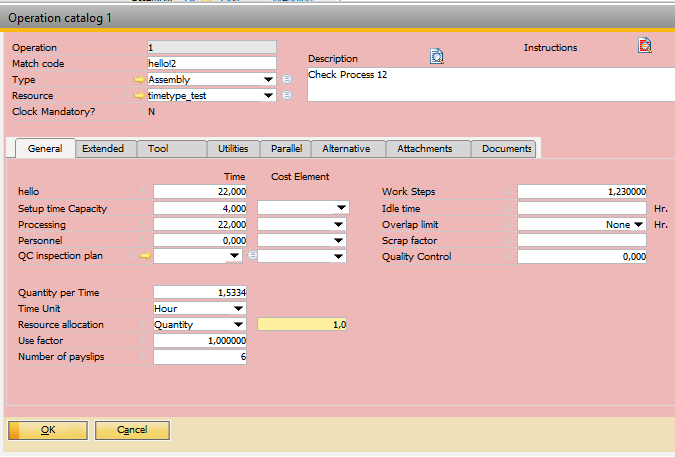Viewport: 675px width, 457px height.
Task: Click the round icon right of timetype_test dropdown
Action: pos(287,96)
